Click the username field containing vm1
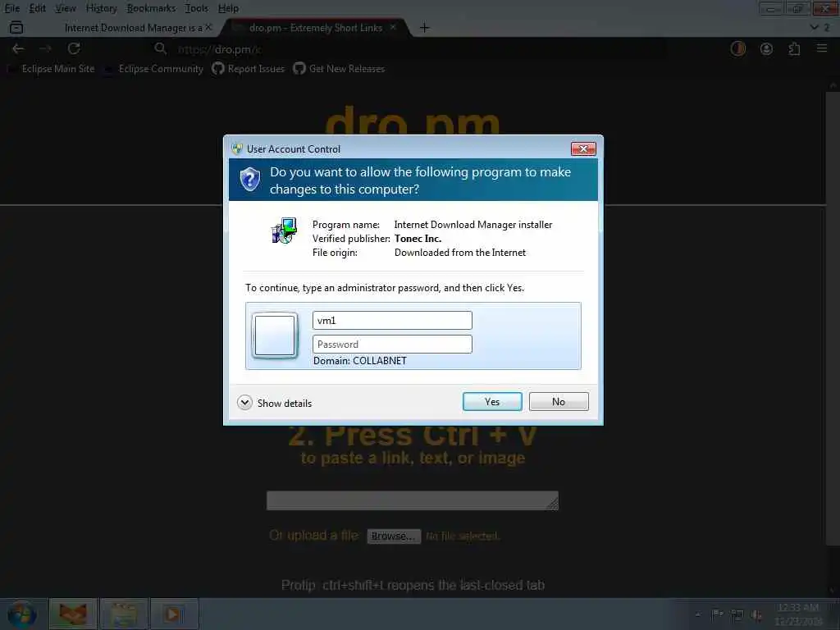This screenshot has height=630, width=840. click(392, 321)
